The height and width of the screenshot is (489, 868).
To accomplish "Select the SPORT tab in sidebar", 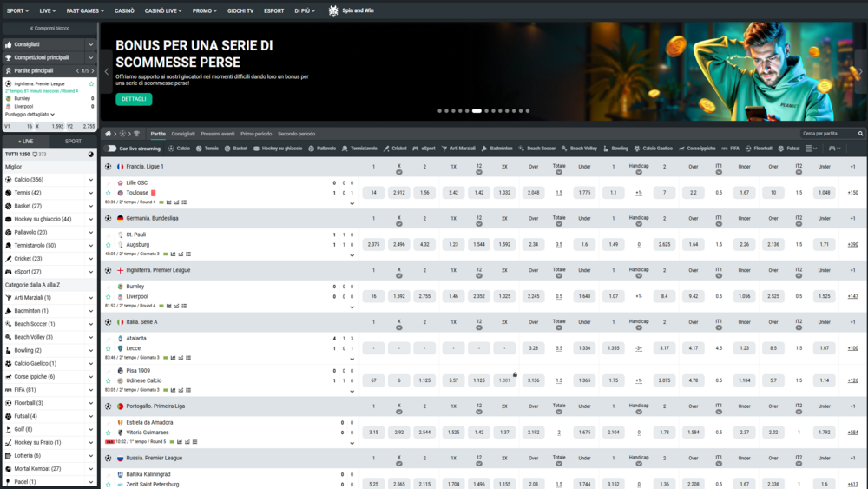I will point(73,142).
